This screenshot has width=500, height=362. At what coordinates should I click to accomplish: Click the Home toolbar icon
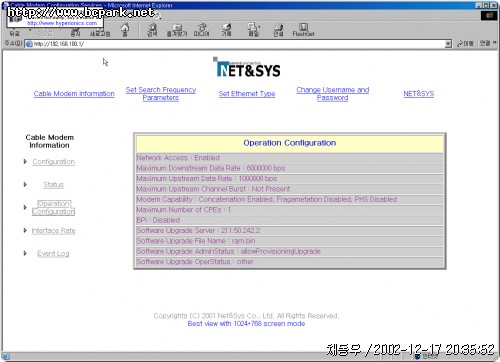pos(125,29)
